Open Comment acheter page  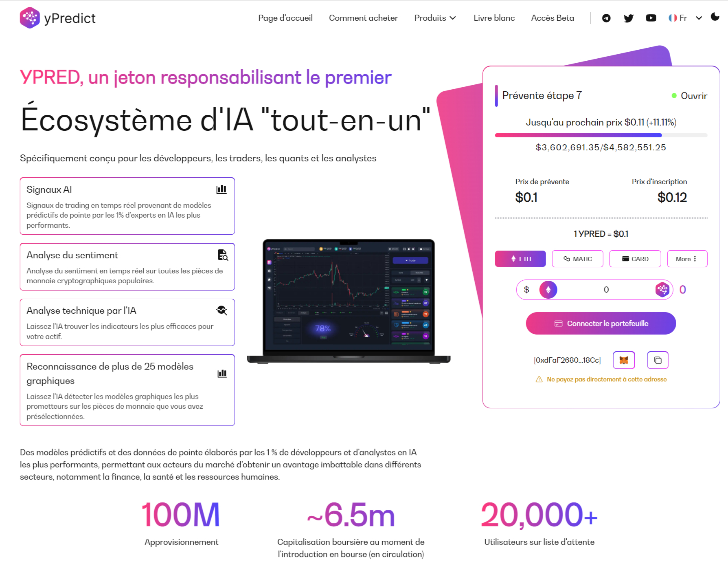click(x=363, y=18)
